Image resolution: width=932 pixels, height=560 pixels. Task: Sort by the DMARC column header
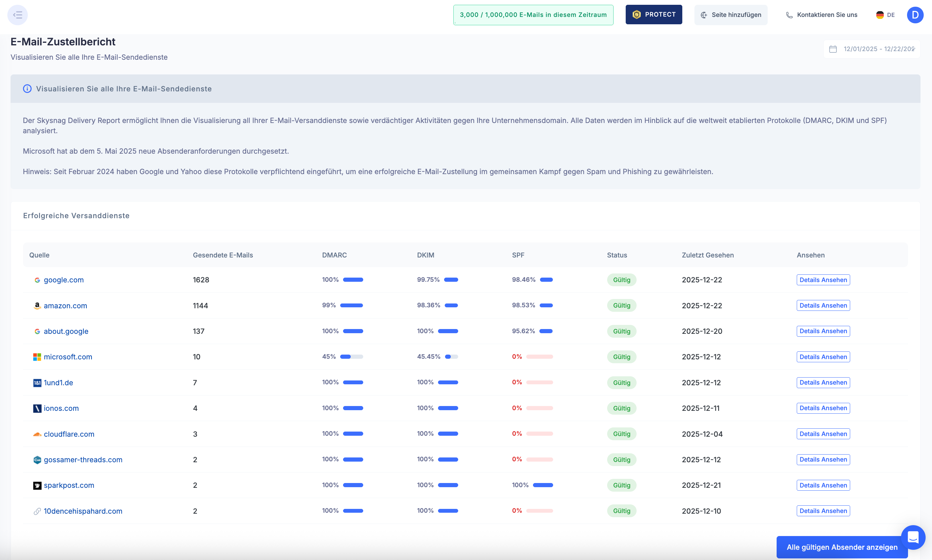[334, 255]
